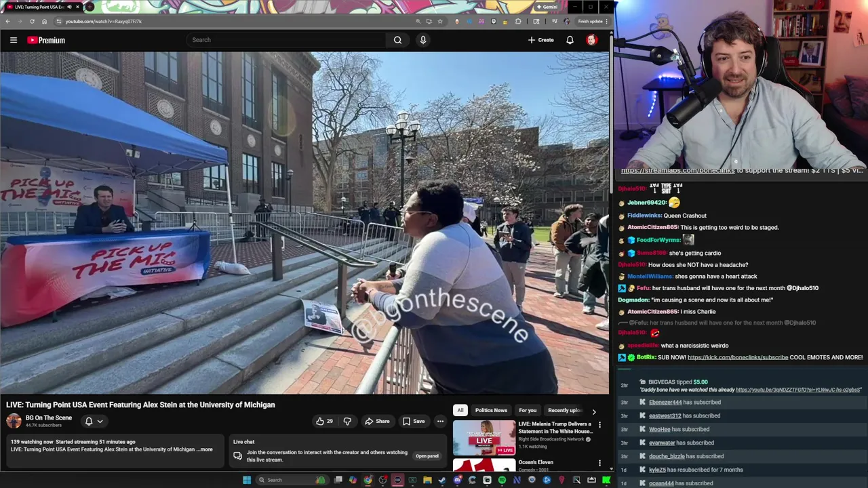This screenshot has width=868, height=488.
Task: Open Steam from the taskbar
Action: click(x=442, y=480)
